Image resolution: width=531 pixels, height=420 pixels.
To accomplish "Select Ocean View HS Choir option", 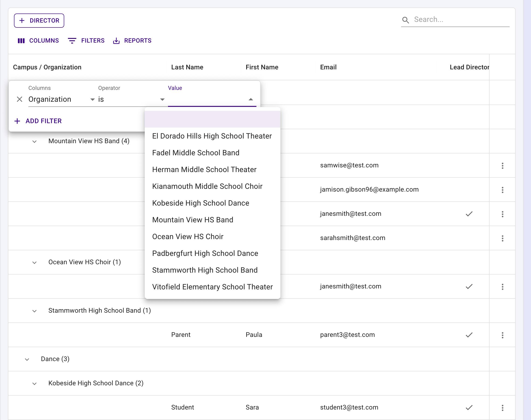I will 212,237.
